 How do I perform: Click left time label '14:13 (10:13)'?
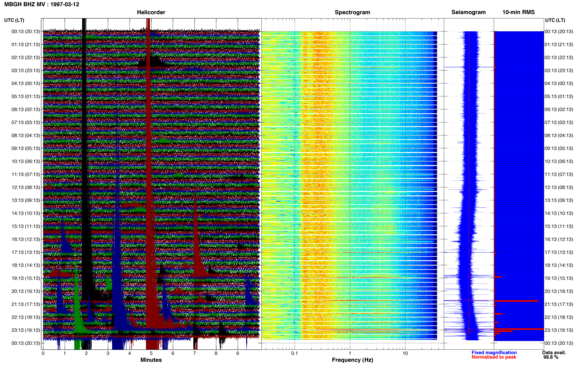(x=26, y=213)
